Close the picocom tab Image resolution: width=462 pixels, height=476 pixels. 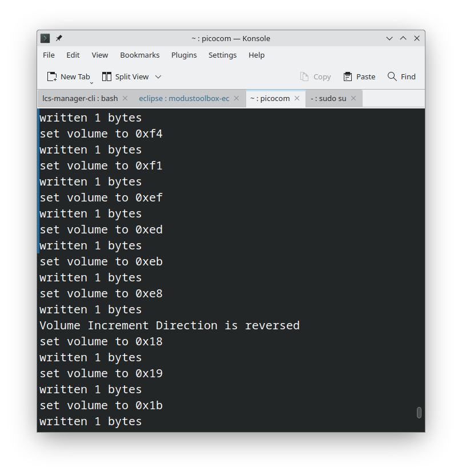click(x=297, y=98)
